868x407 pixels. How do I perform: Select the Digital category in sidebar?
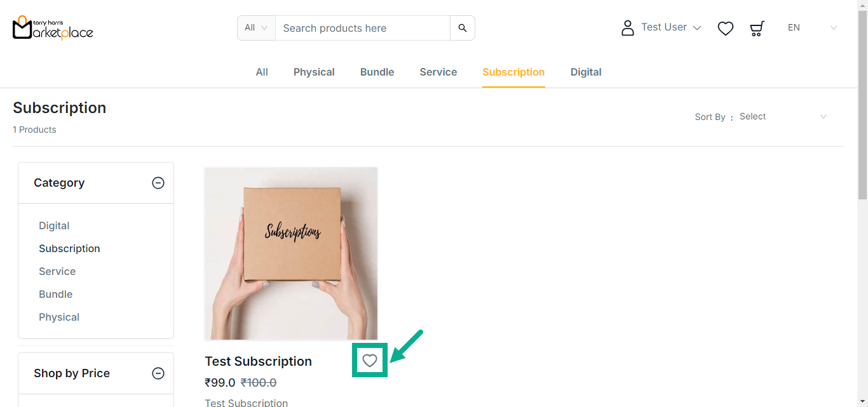54,226
